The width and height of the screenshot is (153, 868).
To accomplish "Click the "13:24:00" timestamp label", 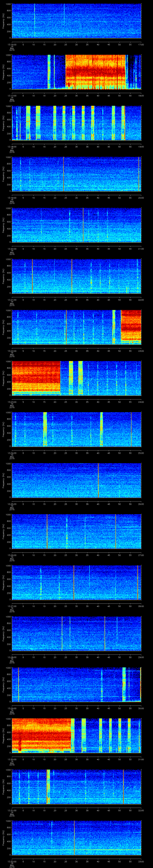I will [x=12, y=453].
